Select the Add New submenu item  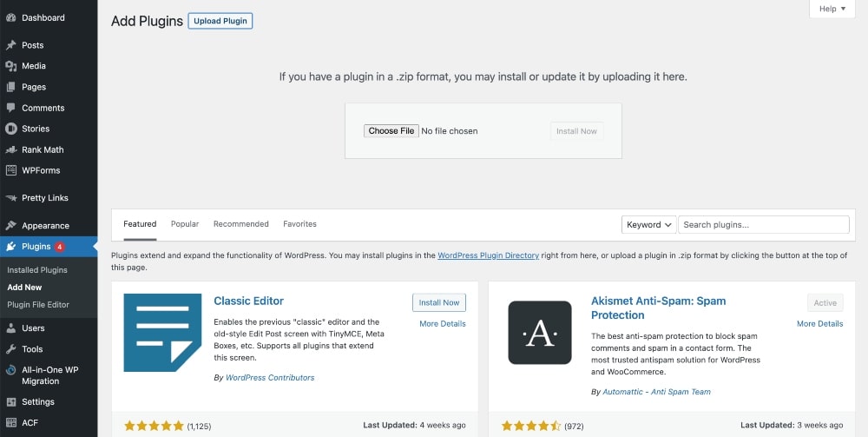point(24,287)
